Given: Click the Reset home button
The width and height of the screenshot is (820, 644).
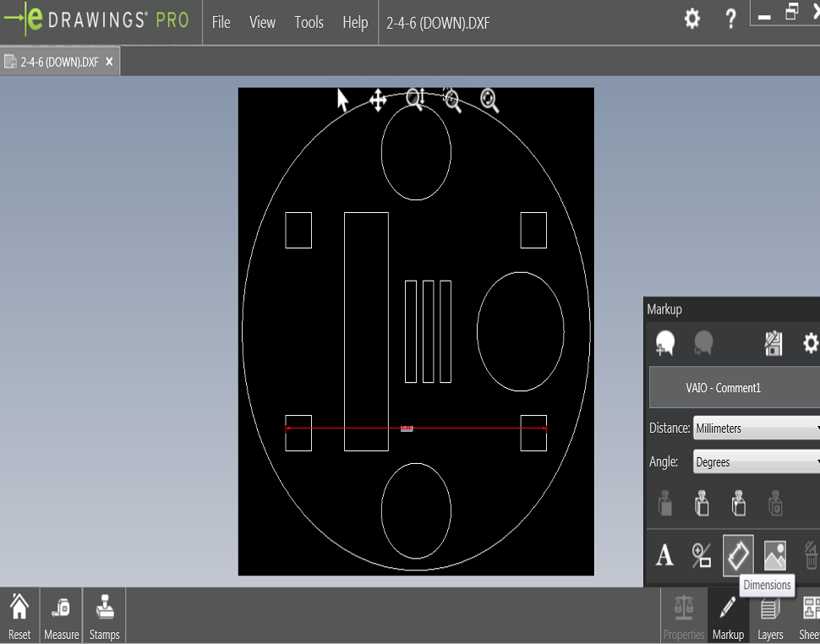Looking at the screenshot, I should (x=19, y=616).
